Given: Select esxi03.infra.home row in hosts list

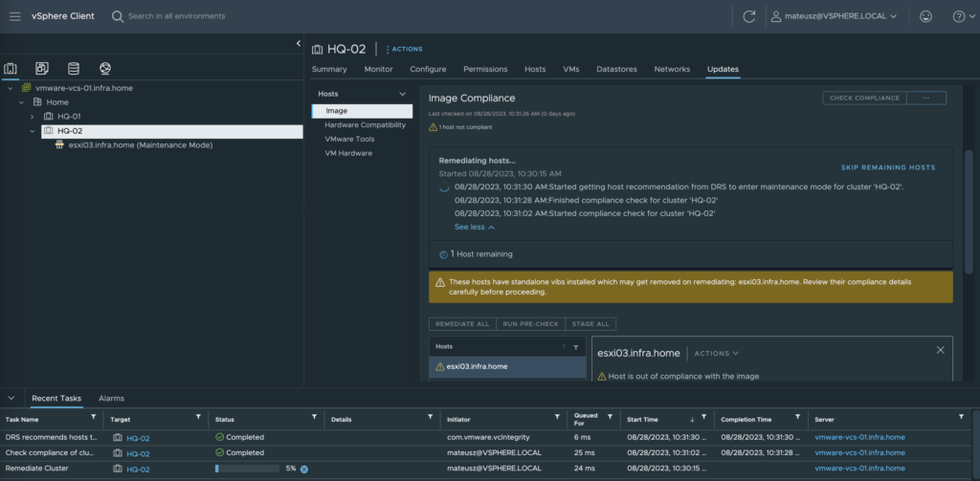Looking at the screenshot, I should [507, 366].
